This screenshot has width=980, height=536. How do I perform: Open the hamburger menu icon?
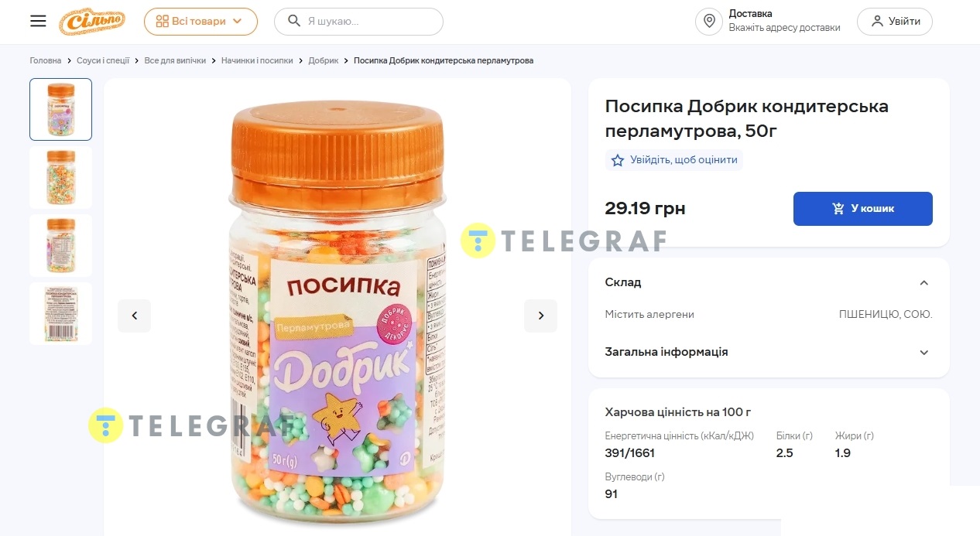point(38,21)
